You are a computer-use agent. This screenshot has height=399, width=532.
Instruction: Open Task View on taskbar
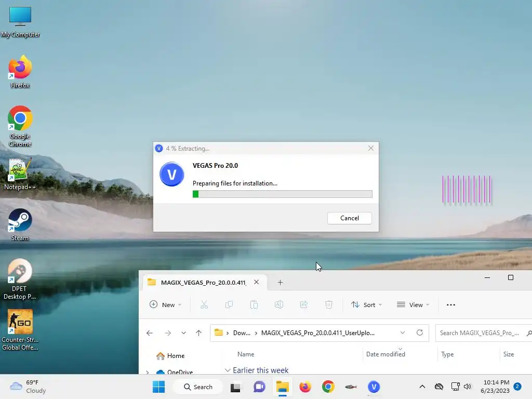235,387
